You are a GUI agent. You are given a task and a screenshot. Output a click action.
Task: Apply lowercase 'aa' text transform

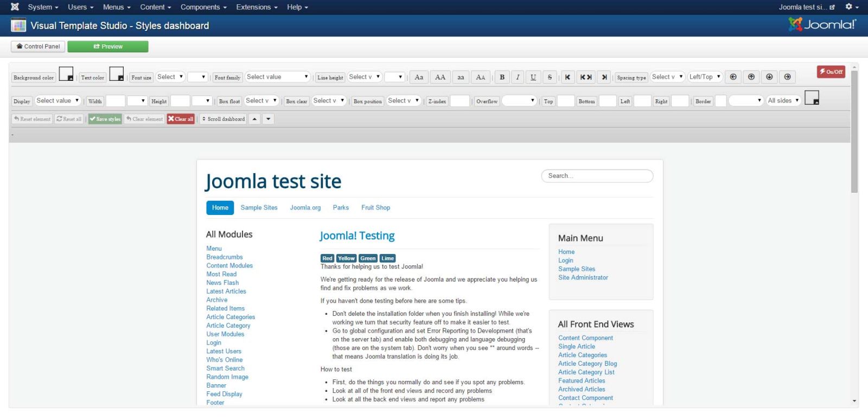click(x=461, y=77)
